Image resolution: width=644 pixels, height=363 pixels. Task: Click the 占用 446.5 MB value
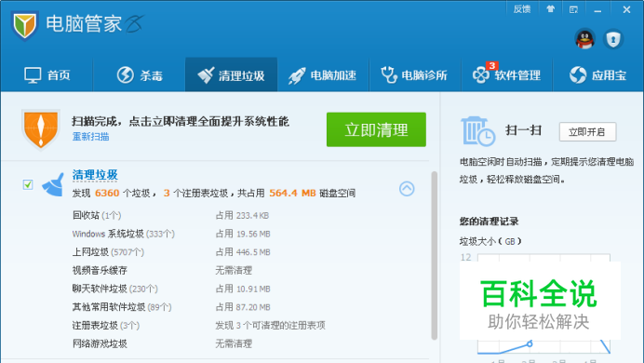click(243, 252)
